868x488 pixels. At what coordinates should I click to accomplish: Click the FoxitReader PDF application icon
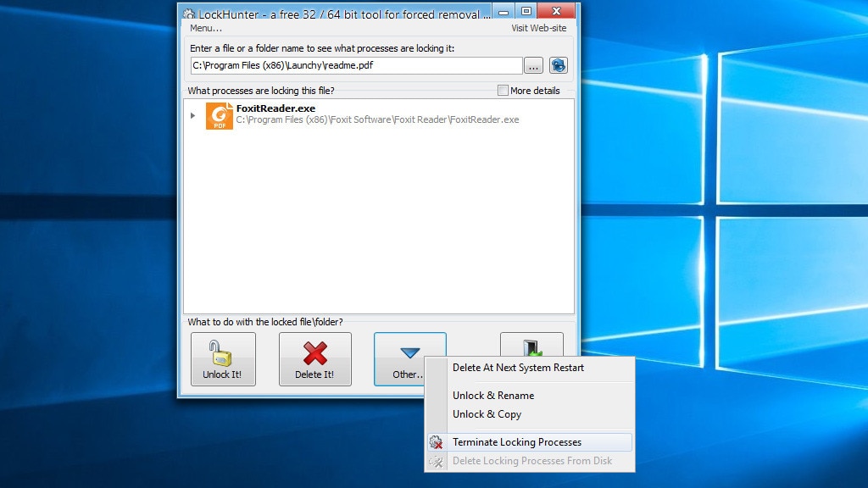220,115
